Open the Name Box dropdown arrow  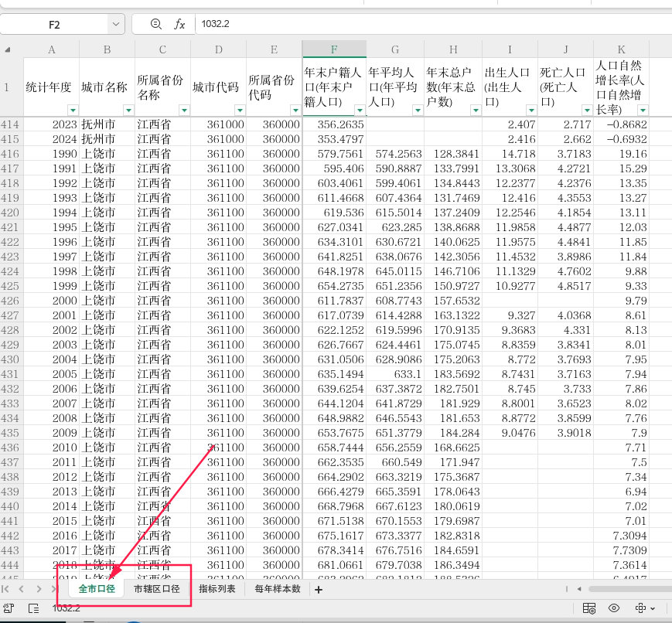click(115, 24)
